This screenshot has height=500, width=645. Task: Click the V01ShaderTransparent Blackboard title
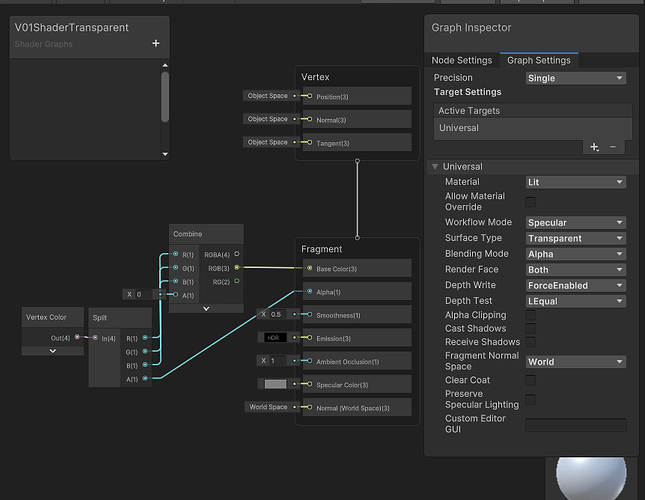tap(72, 28)
